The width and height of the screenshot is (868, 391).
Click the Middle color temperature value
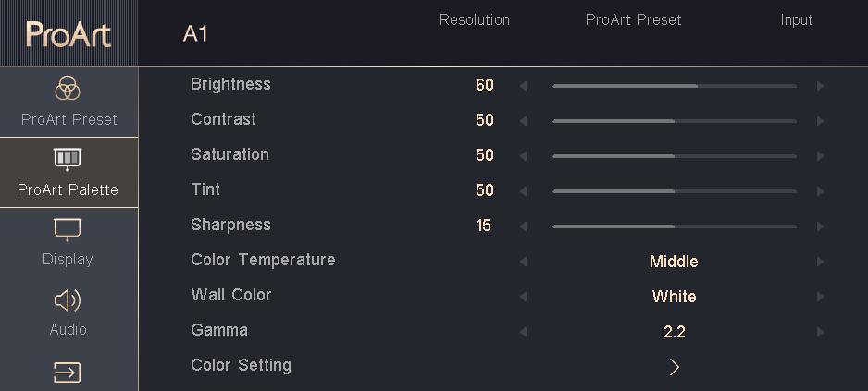click(x=674, y=262)
